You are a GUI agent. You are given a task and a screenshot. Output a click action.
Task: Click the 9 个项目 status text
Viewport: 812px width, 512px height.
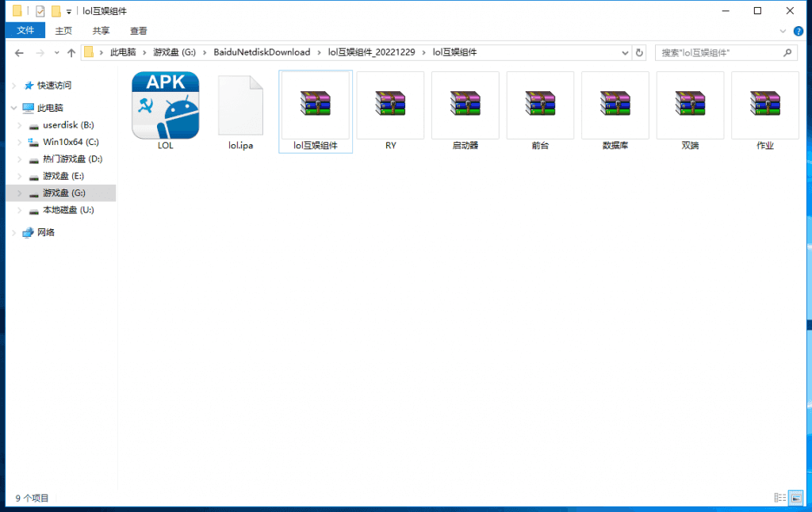32,498
